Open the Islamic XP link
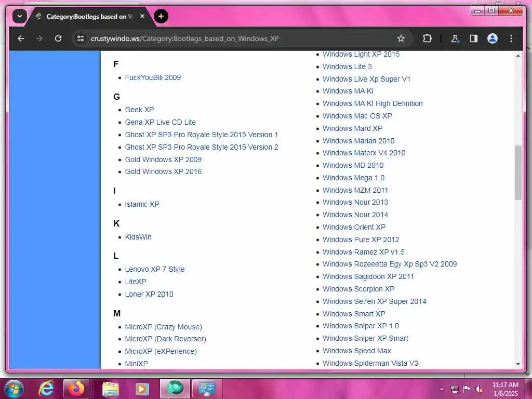Image resolution: width=532 pixels, height=399 pixels. click(x=142, y=204)
